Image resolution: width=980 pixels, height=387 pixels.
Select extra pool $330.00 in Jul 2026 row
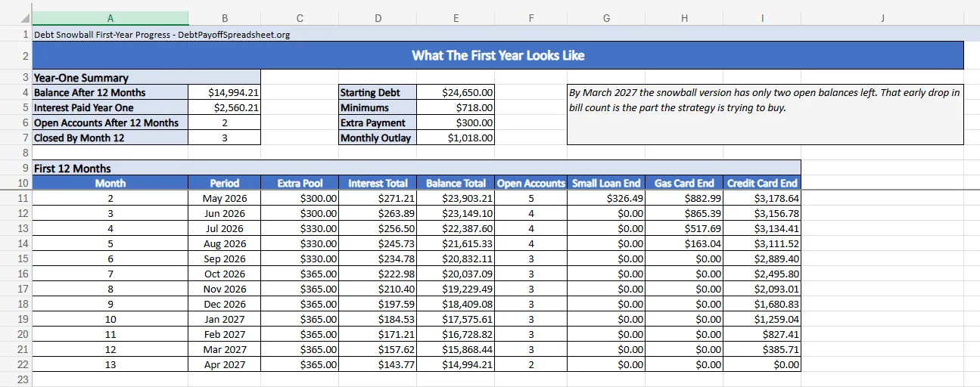point(300,228)
